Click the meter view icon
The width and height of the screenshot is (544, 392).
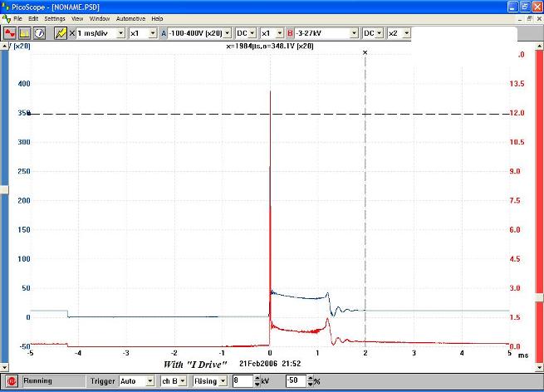click(38, 32)
